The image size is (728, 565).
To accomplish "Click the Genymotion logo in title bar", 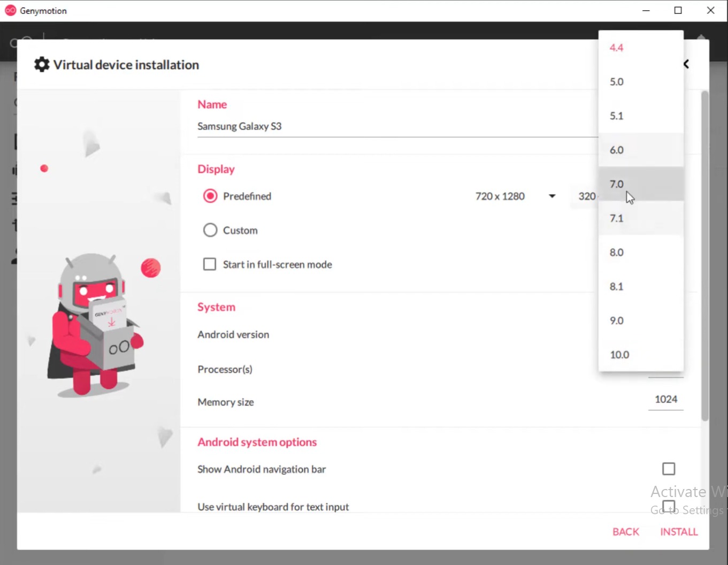I will point(10,11).
